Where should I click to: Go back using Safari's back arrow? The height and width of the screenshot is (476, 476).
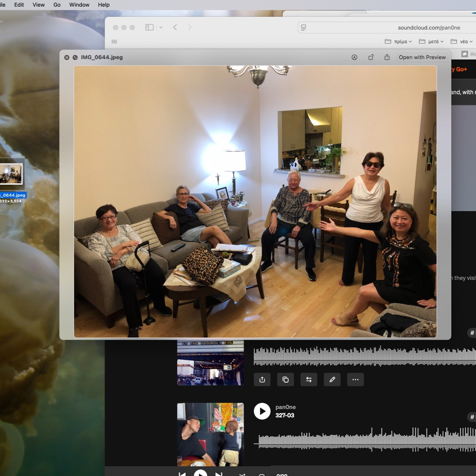[x=175, y=27]
